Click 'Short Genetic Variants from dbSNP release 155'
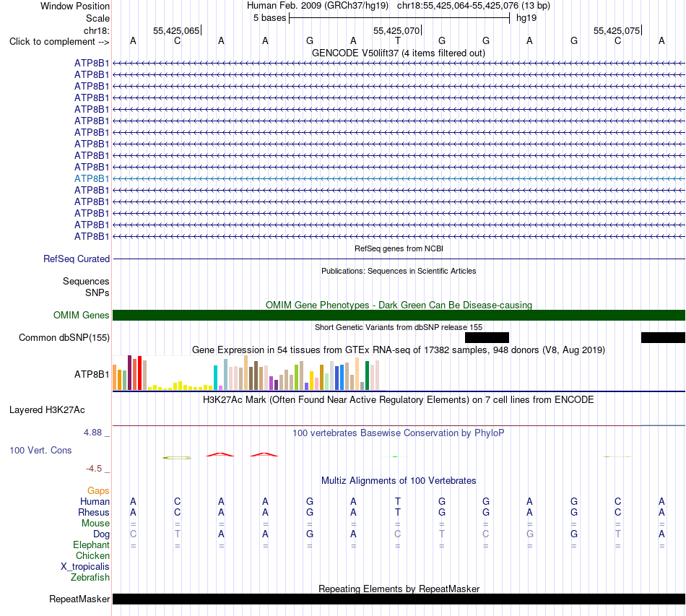Image resolution: width=686 pixels, height=616 pixels. (x=399, y=327)
